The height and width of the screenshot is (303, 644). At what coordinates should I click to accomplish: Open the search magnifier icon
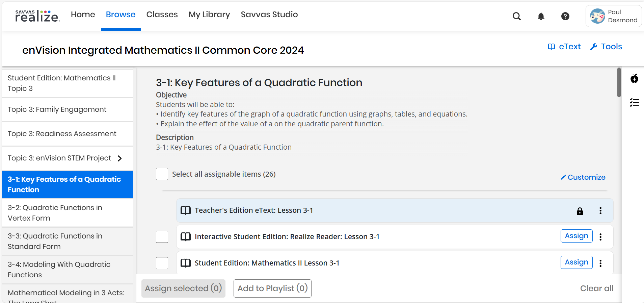tap(517, 16)
